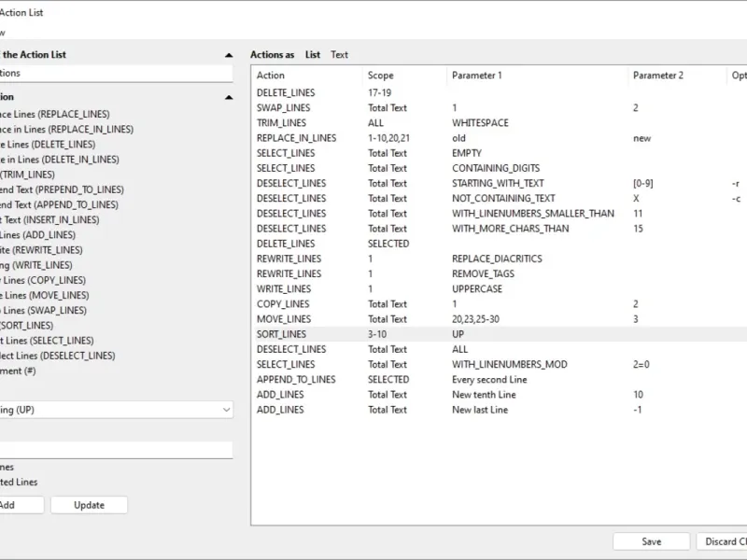Collapse the action type list section arrow
This screenshot has width=747, height=560.
(x=229, y=97)
